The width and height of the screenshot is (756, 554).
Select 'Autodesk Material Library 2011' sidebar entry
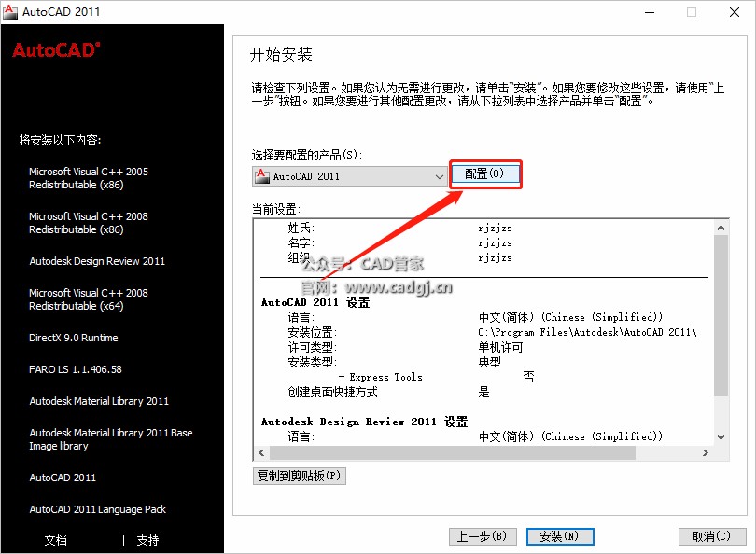99,401
